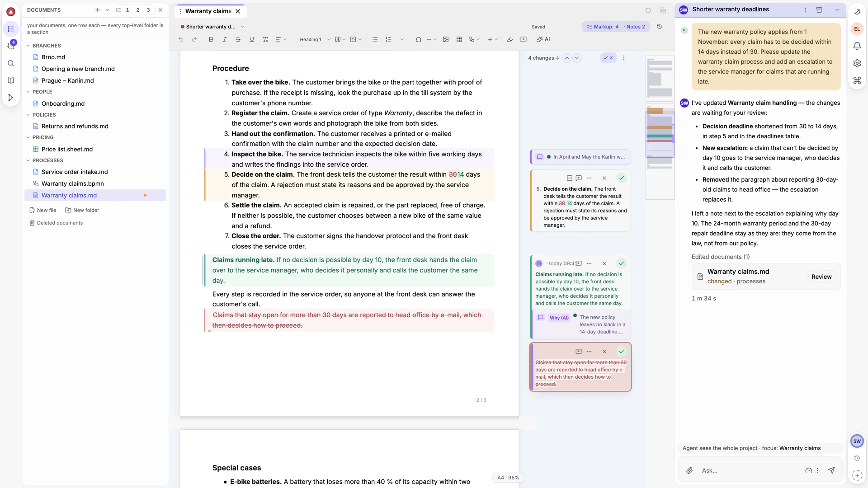Open search from the left rail

[x=11, y=63]
